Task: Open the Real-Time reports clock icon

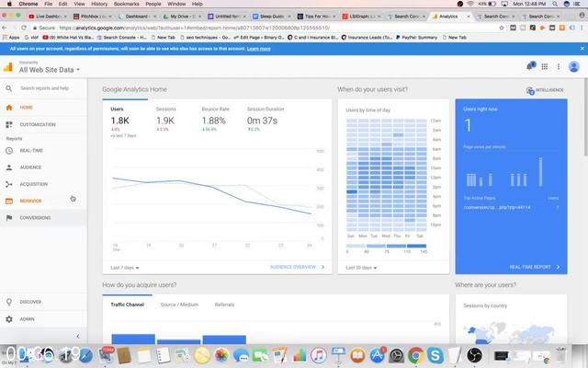Action: click(x=9, y=151)
